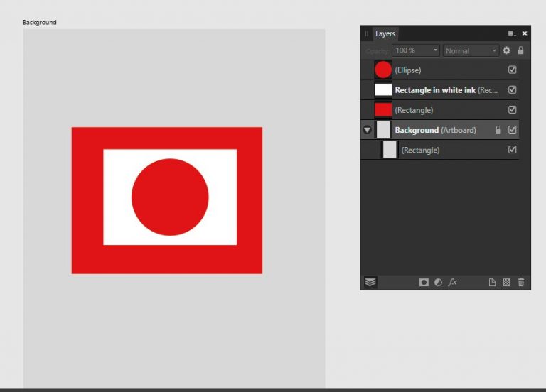Image resolution: width=546 pixels, height=392 pixels.
Task: Click the Background artboard label above canvas
Action: tap(39, 23)
